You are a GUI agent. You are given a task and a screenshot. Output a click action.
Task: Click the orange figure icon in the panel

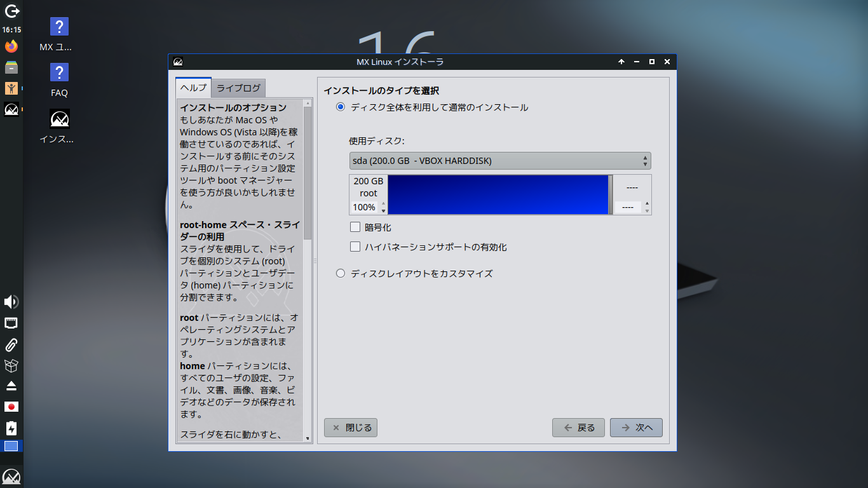[11, 88]
